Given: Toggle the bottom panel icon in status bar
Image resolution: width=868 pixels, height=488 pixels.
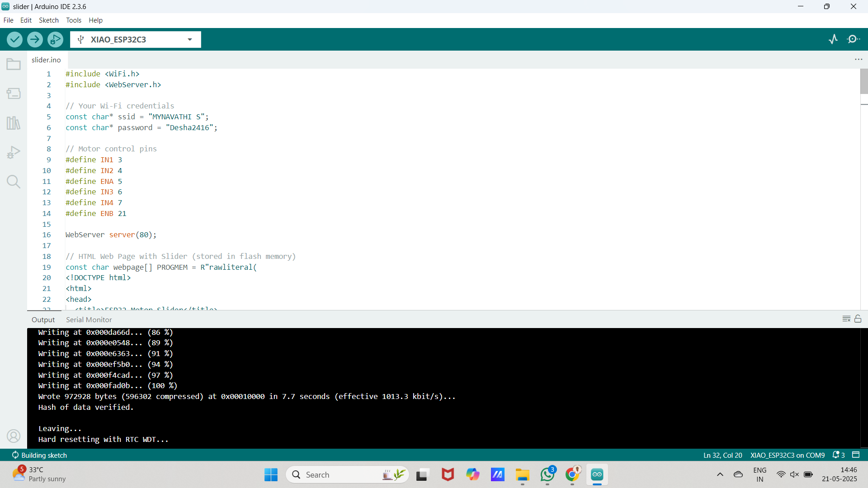Looking at the screenshot, I should pos(856,455).
